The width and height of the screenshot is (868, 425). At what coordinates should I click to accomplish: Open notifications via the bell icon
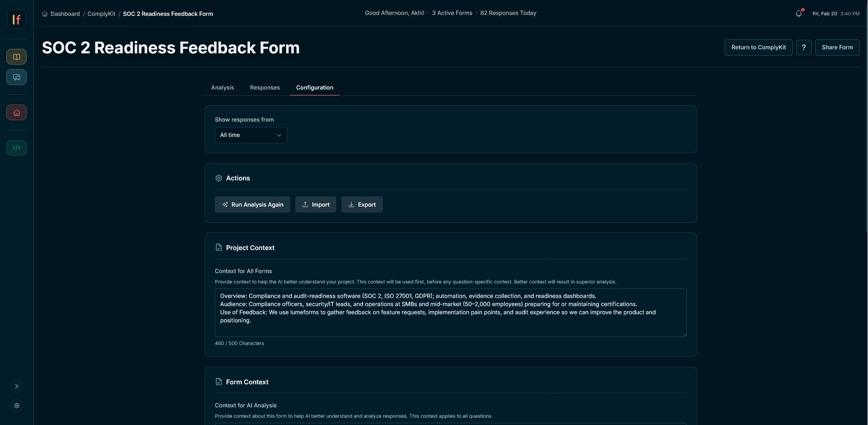pyautogui.click(x=798, y=14)
